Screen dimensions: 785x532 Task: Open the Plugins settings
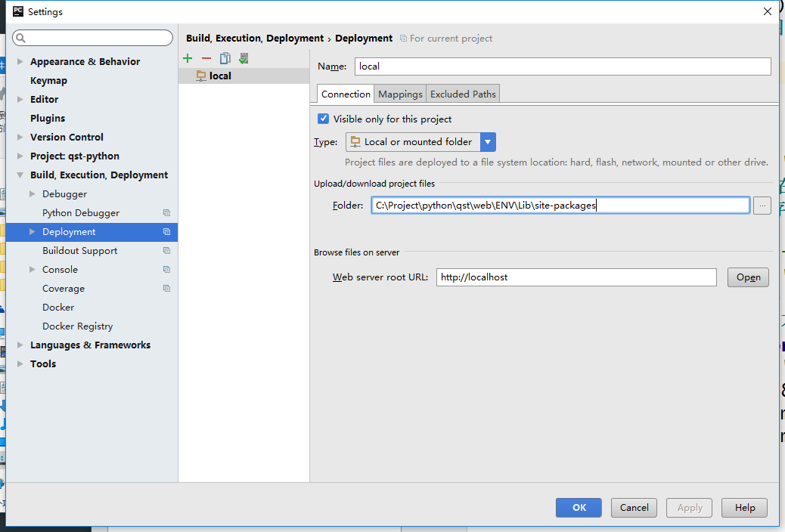point(48,118)
